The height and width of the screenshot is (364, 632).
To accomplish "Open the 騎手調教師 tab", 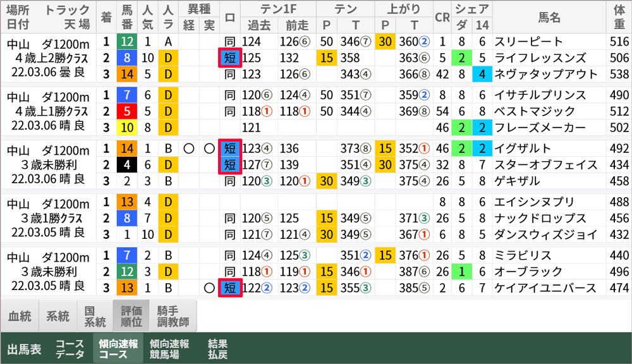I will coord(173,316).
